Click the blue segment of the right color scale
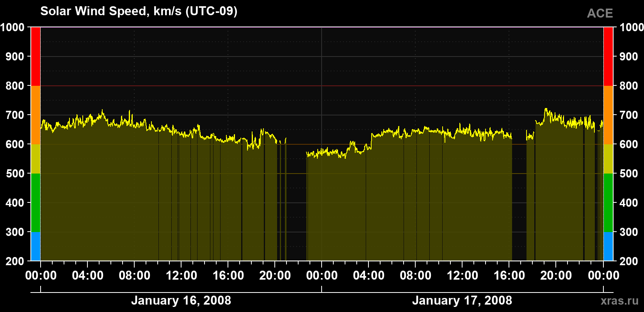The image size is (644, 312). point(608,246)
